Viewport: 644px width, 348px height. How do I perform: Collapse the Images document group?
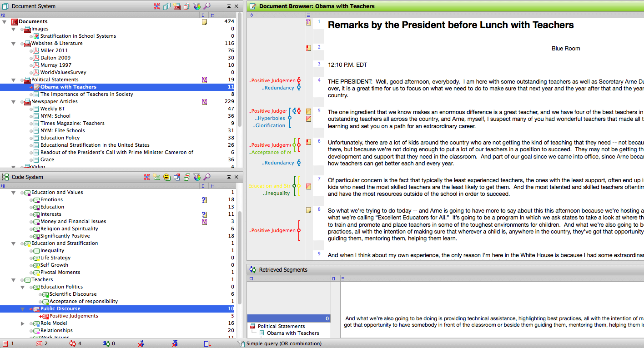(x=13, y=29)
